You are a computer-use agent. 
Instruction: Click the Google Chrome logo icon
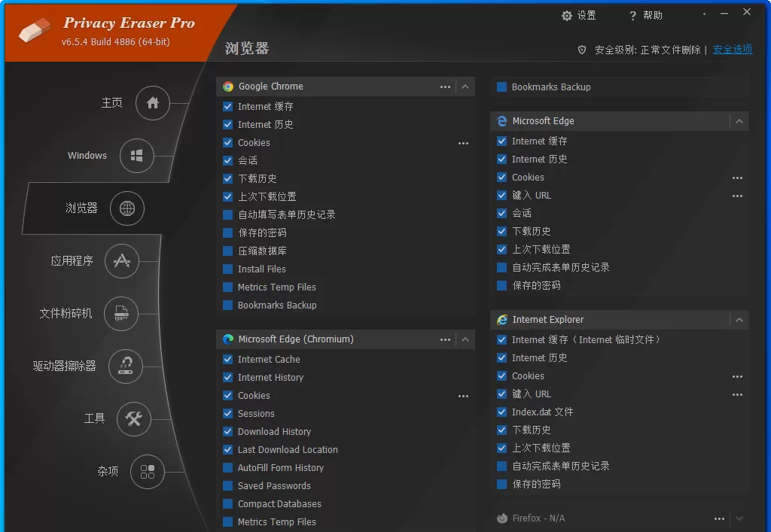(227, 87)
